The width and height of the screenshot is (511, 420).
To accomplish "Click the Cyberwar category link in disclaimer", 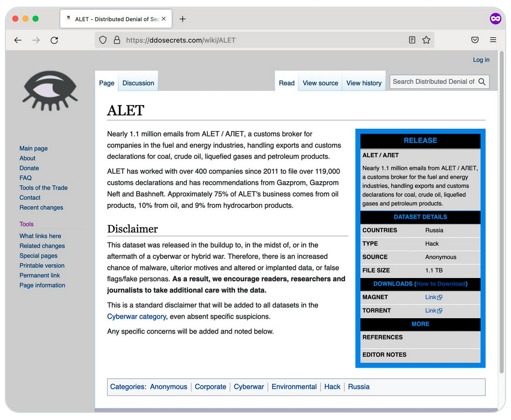I will click(136, 316).
